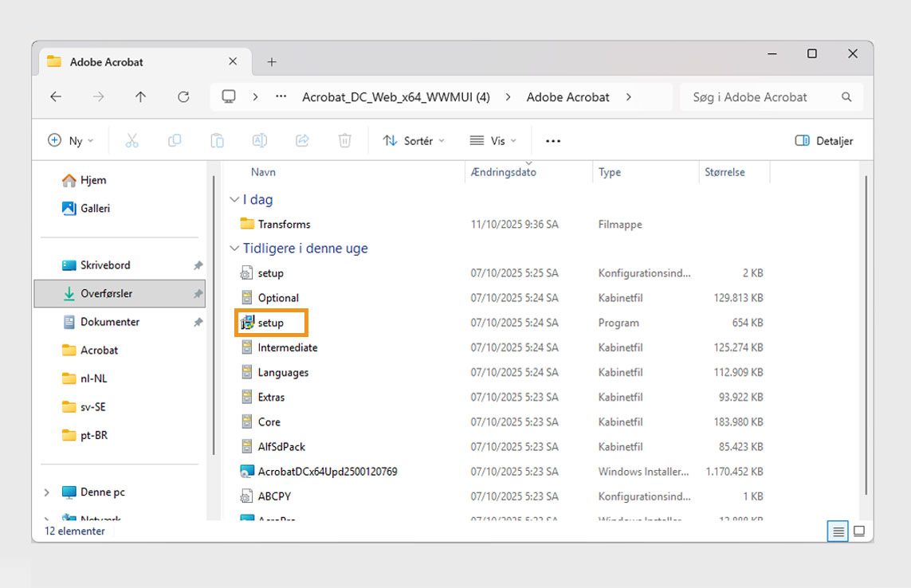Toggle the Detaljer pane open

[823, 140]
